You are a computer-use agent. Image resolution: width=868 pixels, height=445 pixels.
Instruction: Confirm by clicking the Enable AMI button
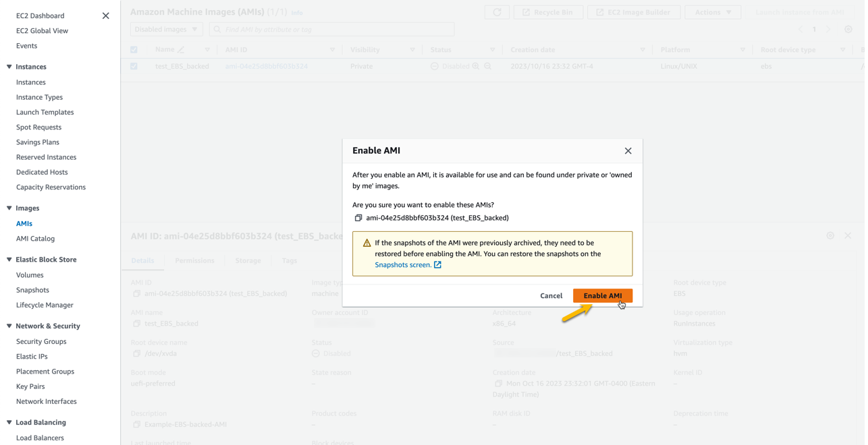(x=602, y=295)
